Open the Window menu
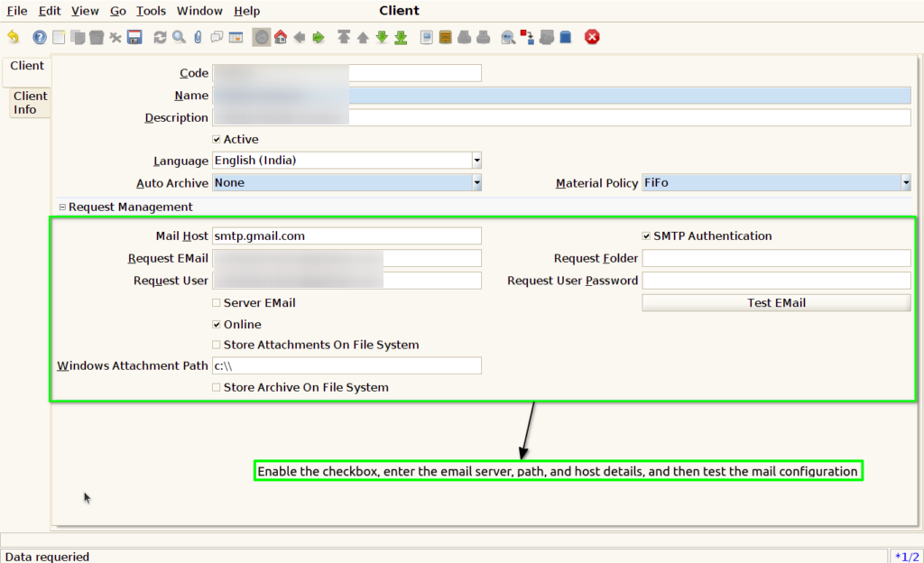Image resolution: width=924 pixels, height=563 pixels. click(x=199, y=11)
